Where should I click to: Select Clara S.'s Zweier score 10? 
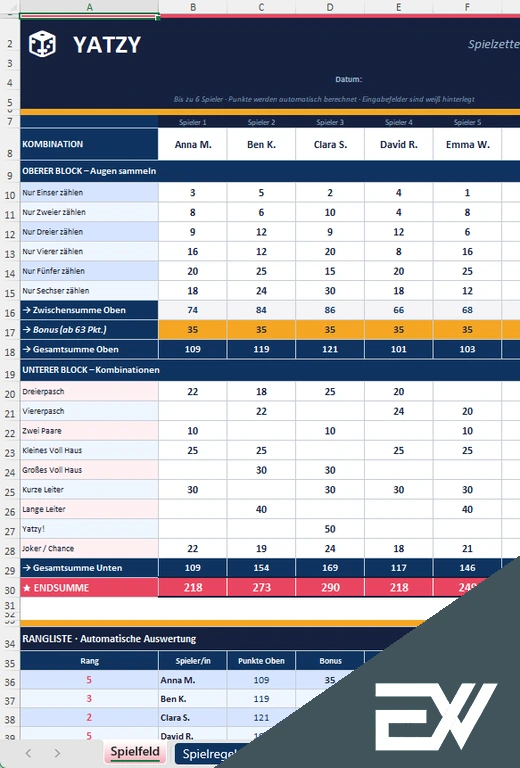pyautogui.click(x=330, y=213)
